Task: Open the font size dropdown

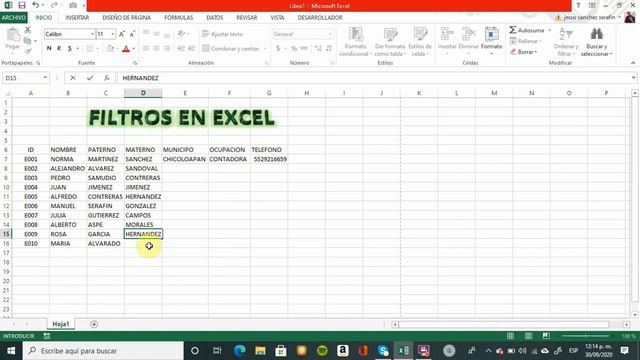Action: pyautogui.click(x=113, y=34)
